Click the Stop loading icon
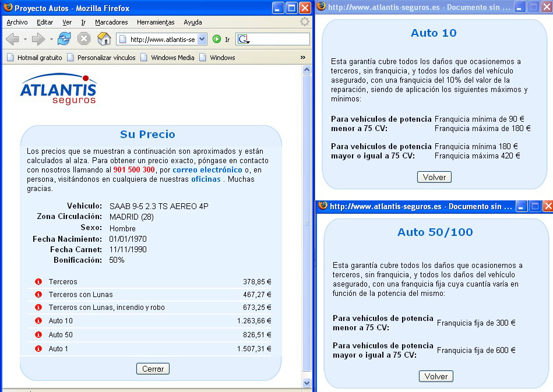The image size is (553, 392). [84, 39]
